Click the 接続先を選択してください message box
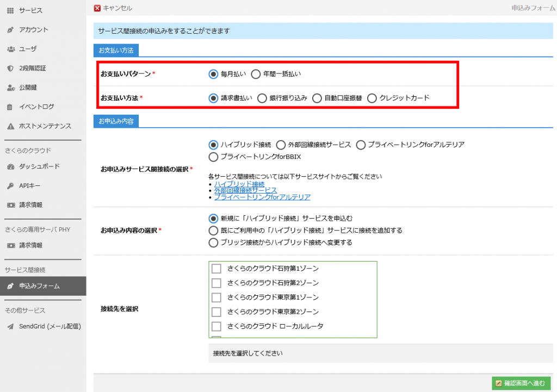Screen dimensions: 557x392 [x=381, y=353]
